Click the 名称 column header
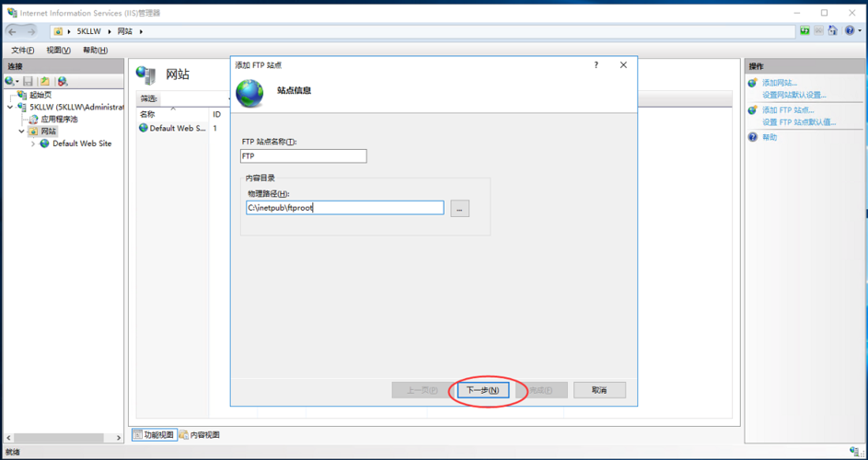868x460 pixels. (x=173, y=114)
